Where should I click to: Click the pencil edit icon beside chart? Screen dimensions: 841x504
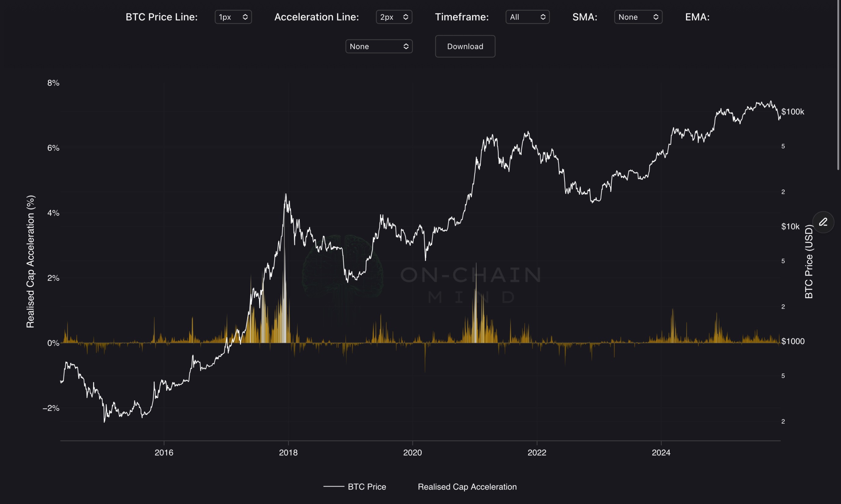pyautogui.click(x=823, y=222)
